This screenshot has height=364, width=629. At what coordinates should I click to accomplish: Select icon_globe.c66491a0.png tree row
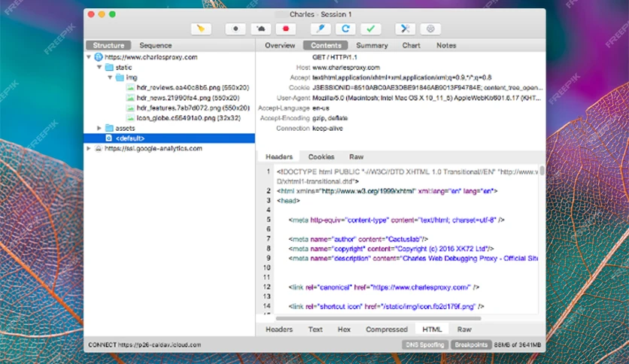(x=169, y=118)
